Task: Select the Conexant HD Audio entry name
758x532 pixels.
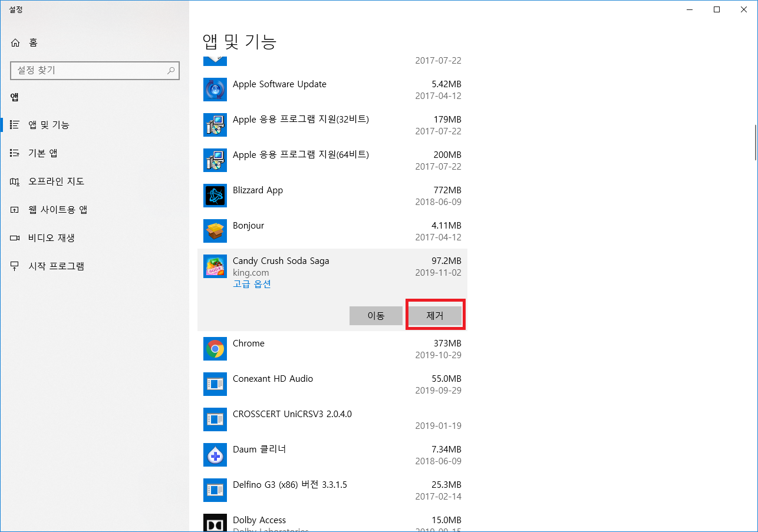Action: (x=273, y=379)
